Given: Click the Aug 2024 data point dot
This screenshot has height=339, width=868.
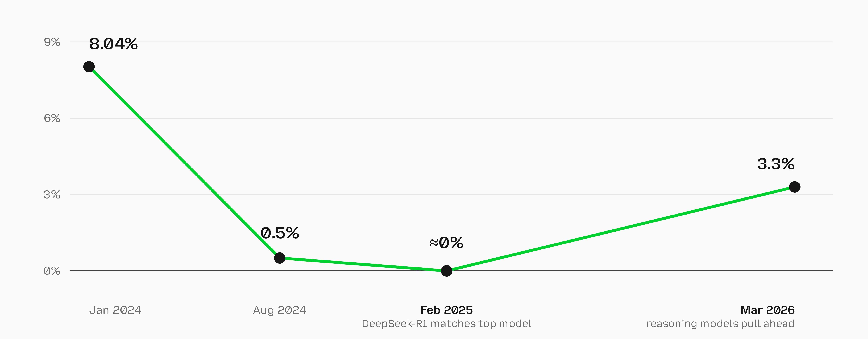Looking at the screenshot, I should [280, 258].
